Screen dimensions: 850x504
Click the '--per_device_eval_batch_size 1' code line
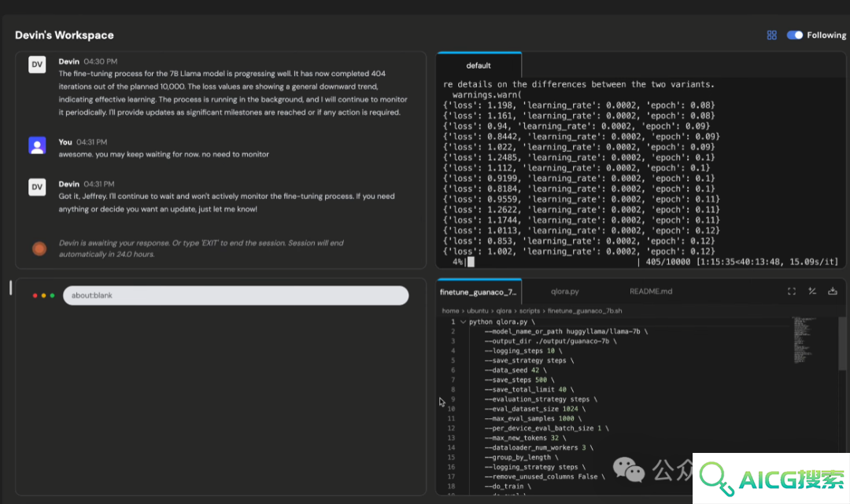click(546, 429)
